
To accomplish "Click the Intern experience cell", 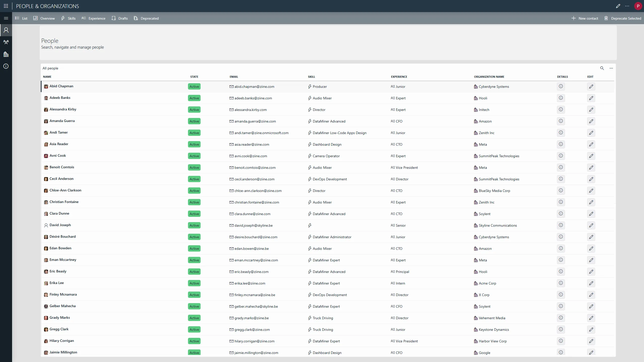I will coord(400,283).
